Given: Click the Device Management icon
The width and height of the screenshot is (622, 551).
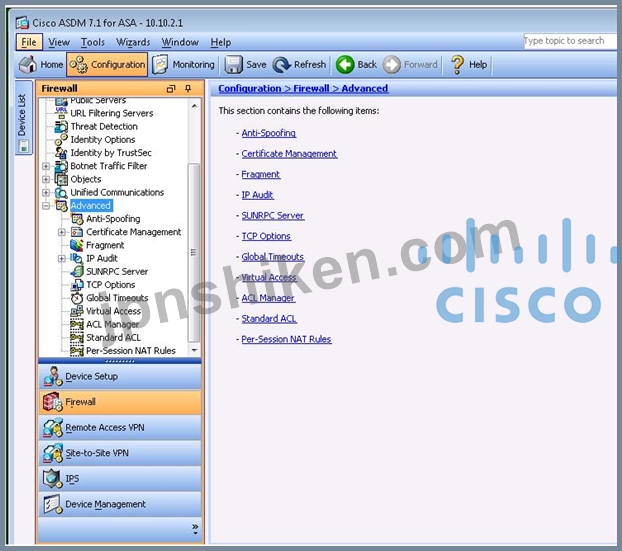Looking at the screenshot, I should 53,504.
